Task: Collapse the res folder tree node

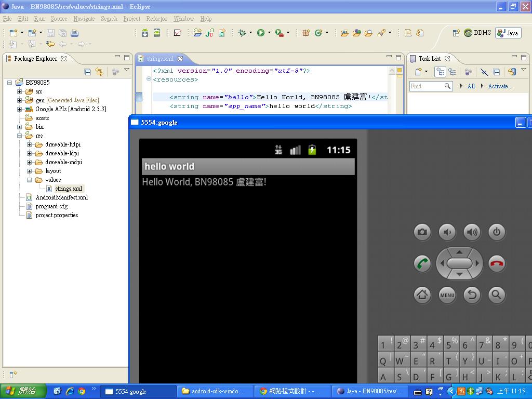Action: [20, 136]
